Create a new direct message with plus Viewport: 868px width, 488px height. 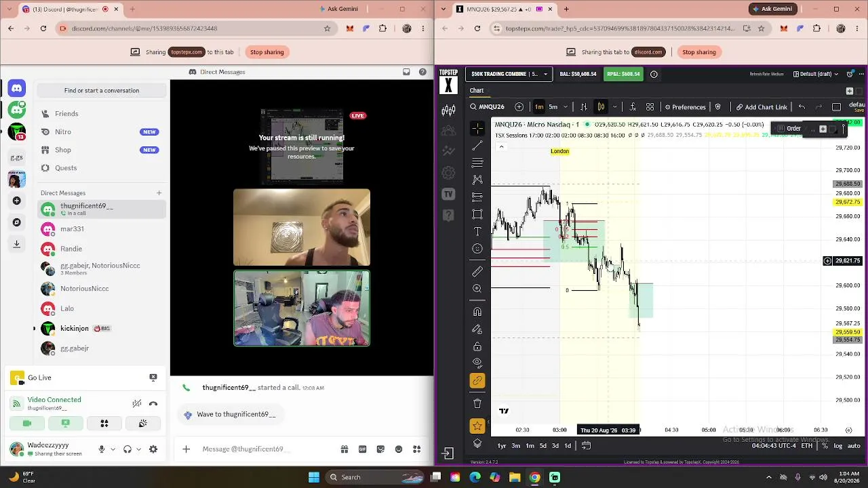coord(159,193)
